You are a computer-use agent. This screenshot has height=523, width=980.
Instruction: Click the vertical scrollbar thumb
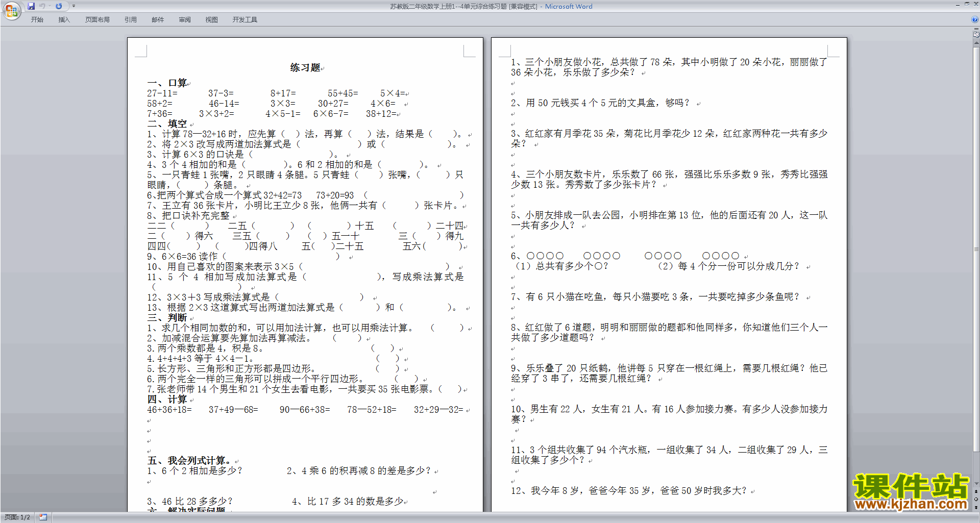pyautogui.click(x=976, y=250)
